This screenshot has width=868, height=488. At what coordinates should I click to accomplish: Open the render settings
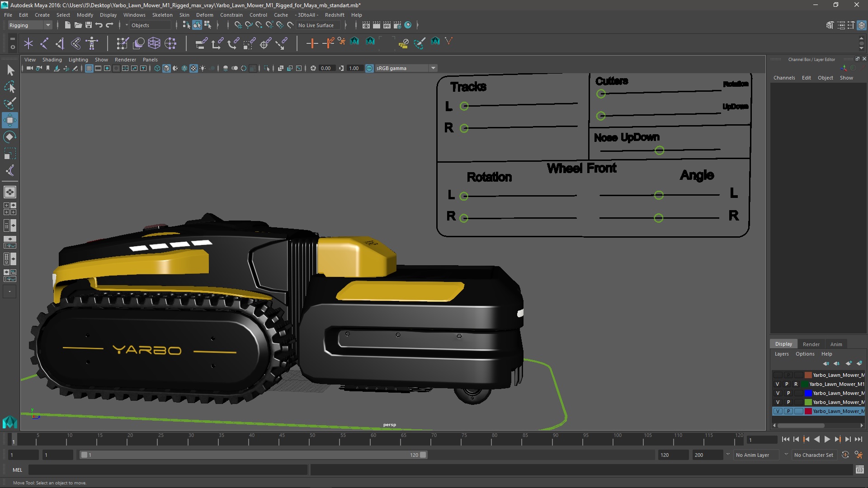pos(397,25)
